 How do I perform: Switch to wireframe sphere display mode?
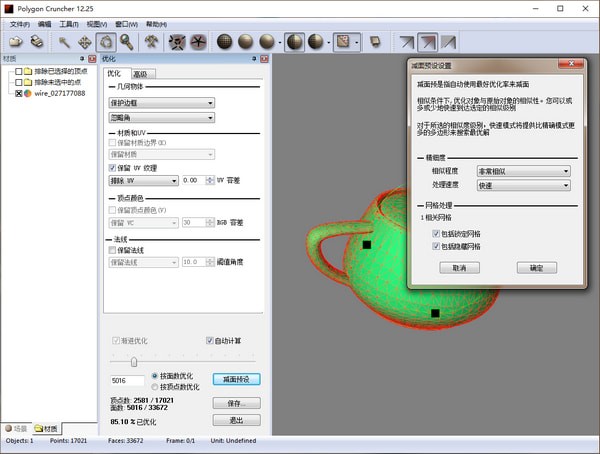(x=225, y=42)
